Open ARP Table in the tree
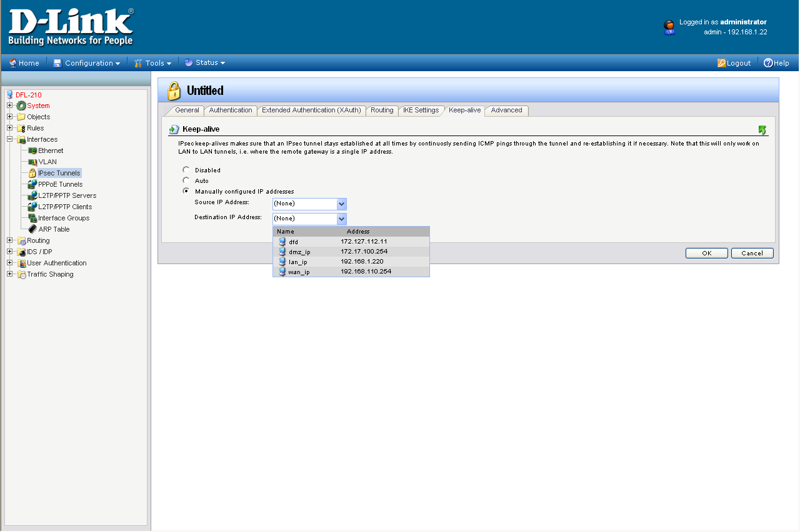The width and height of the screenshot is (800, 532). point(54,230)
